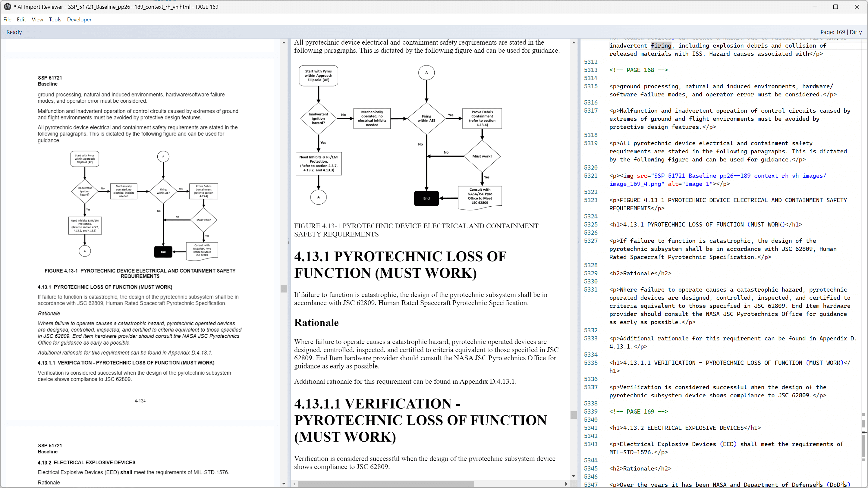The height and width of the screenshot is (488, 868).
Task: Click preview horizontal scroll right arrow
Action: click(x=566, y=484)
